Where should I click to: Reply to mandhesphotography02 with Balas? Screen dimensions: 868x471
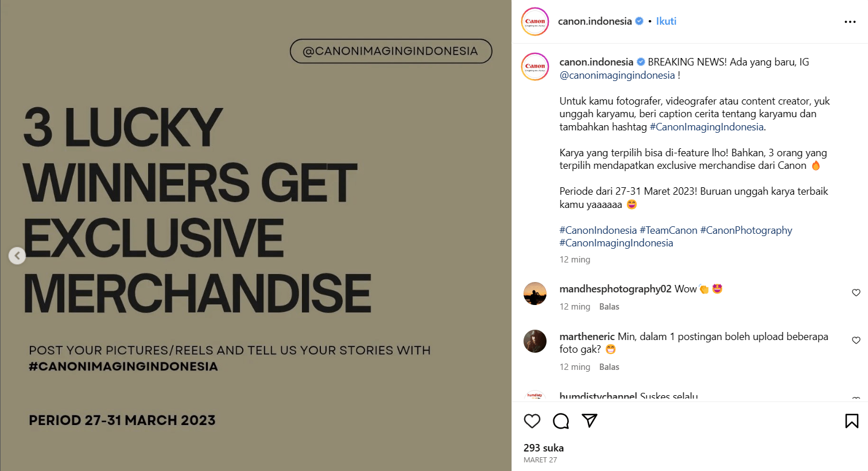(609, 307)
